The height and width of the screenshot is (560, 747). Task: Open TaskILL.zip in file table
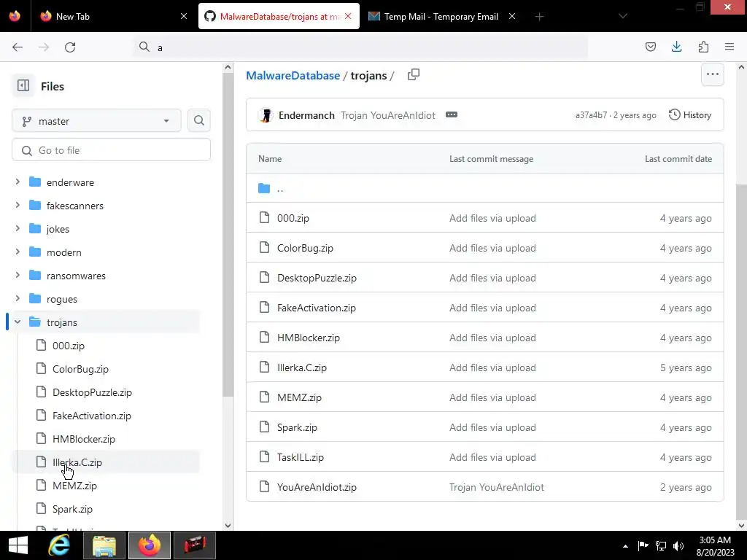(x=301, y=457)
